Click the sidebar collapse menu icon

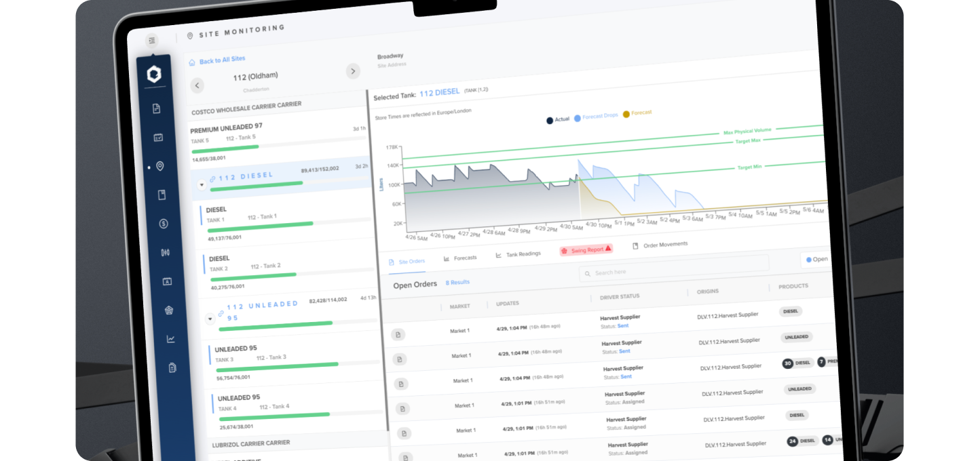tap(151, 41)
